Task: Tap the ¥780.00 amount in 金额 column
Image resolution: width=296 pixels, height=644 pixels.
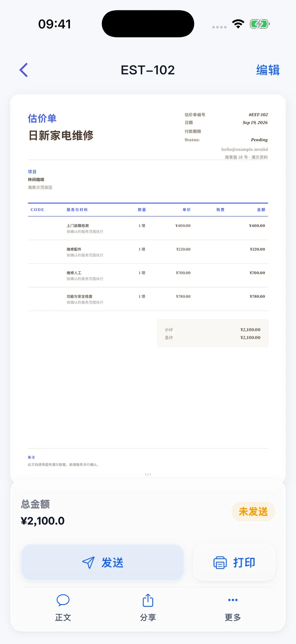Action: point(257,296)
